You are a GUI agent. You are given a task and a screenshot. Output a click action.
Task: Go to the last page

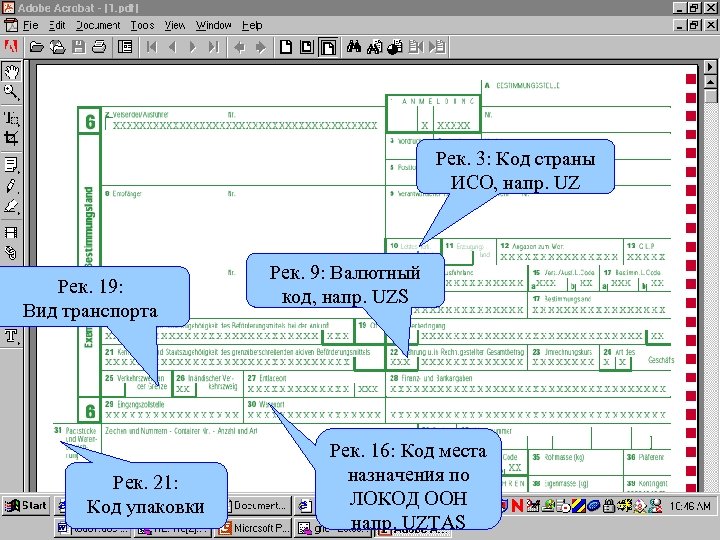click(x=214, y=47)
